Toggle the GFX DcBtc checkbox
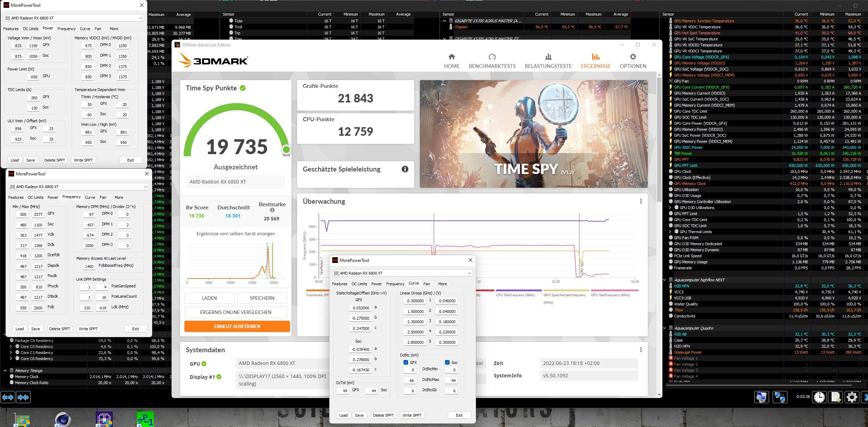 (406, 363)
